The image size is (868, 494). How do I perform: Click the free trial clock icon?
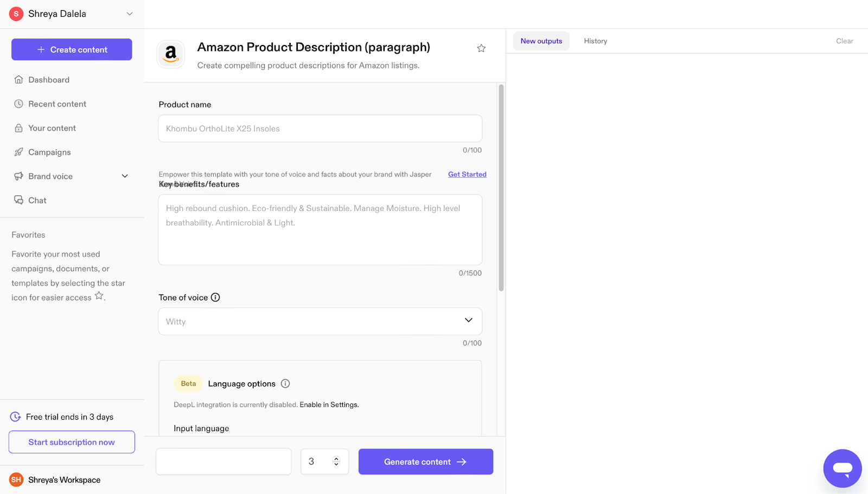tap(16, 416)
